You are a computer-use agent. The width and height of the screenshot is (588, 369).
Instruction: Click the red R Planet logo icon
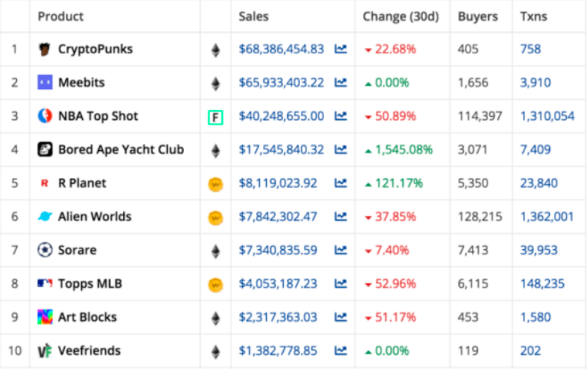coord(45,183)
